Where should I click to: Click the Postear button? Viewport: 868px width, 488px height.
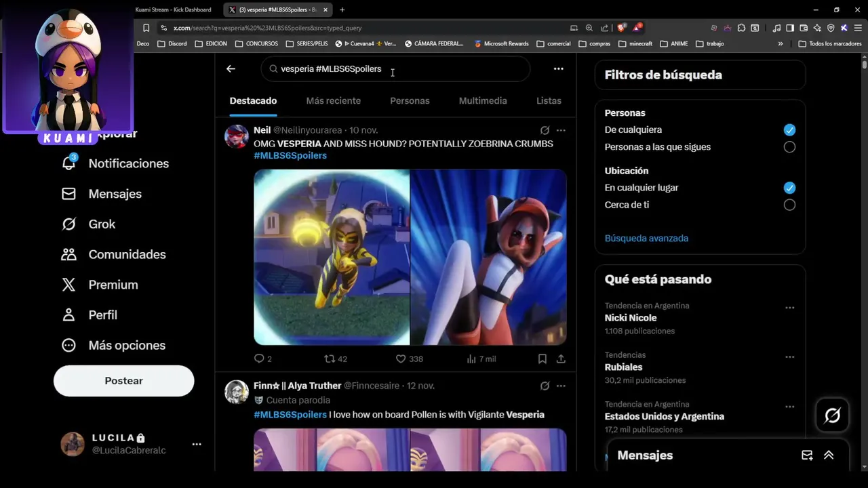pos(123,381)
